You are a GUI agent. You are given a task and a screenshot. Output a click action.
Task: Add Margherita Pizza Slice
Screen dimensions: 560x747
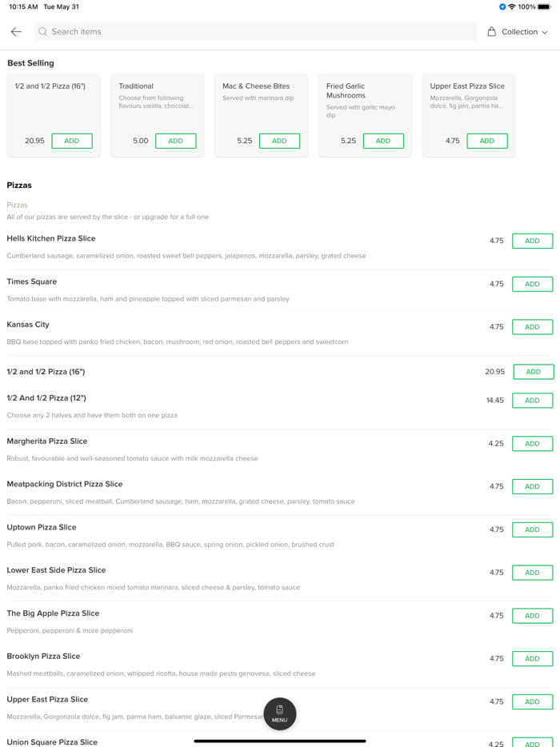click(532, 444)
